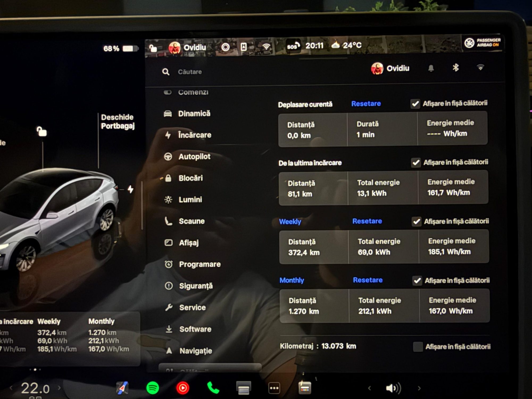Uncheck Afișare în fișă for Deplasare curentă
The width and height of the screenshot is (532, 399).
tap(415, 104)
